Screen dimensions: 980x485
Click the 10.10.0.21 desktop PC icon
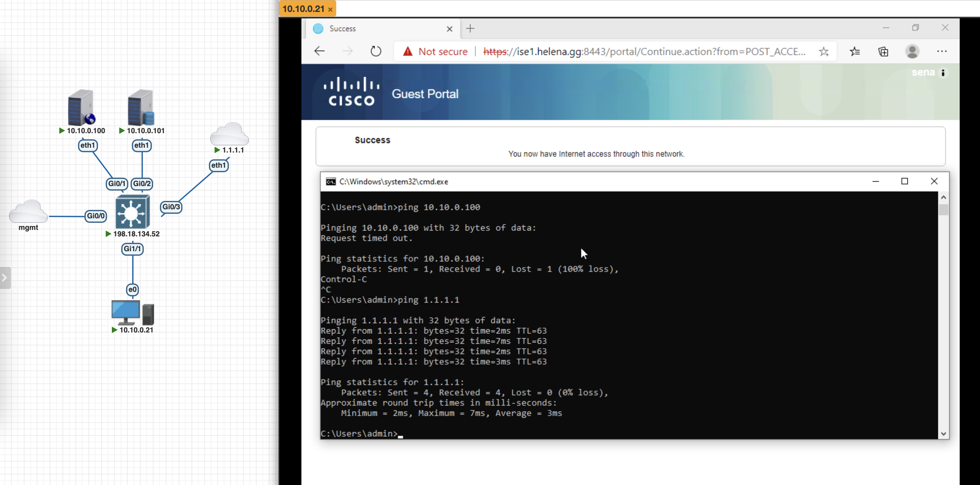point(132,312)
